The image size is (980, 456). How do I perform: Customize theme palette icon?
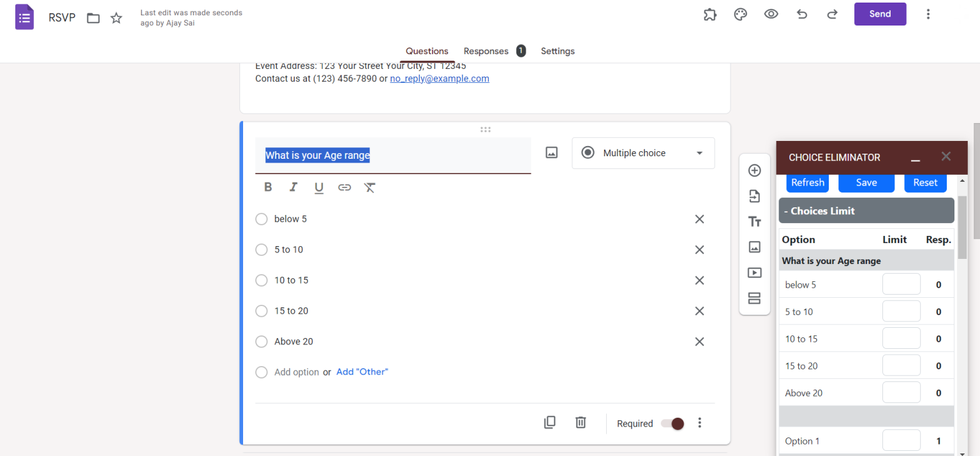tap(740, 14)
